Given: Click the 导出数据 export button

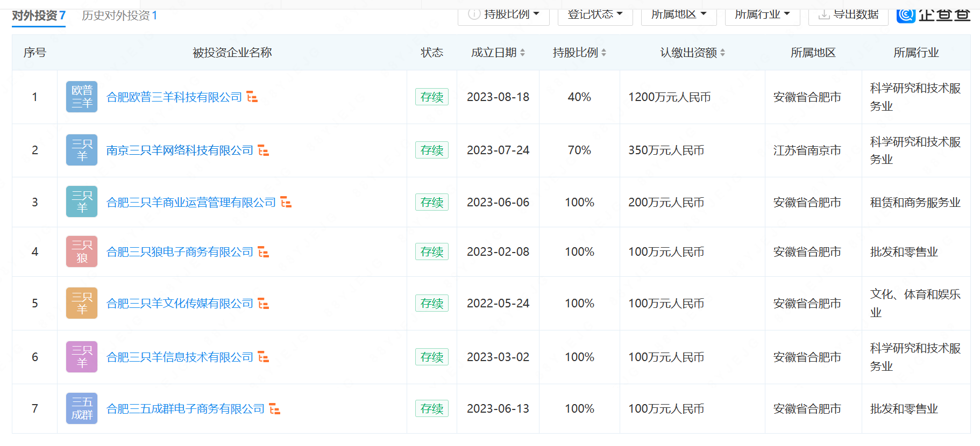Looking at the screenshot, I should tap(848, 15).
